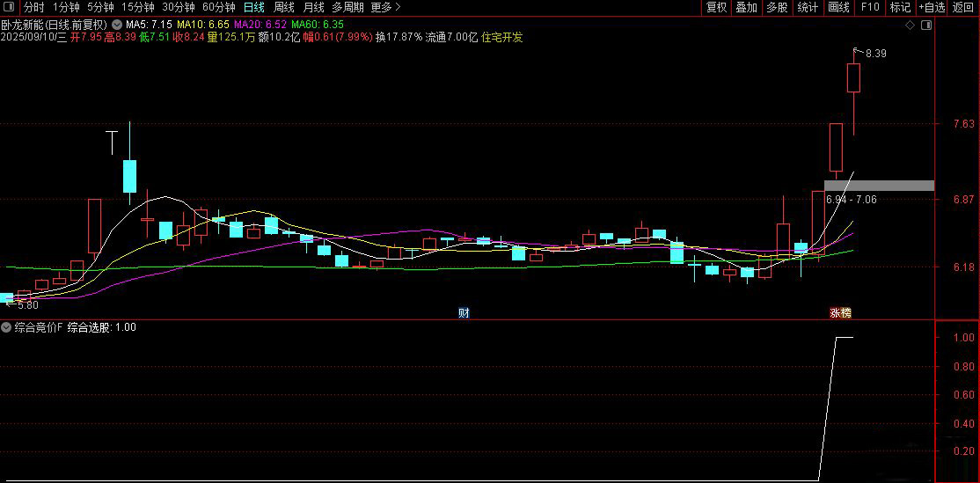Image resolution: width=980 pixels, height=483 pixels.
Task: Click the 6.18 price axis label
Action: click(965, 267)
